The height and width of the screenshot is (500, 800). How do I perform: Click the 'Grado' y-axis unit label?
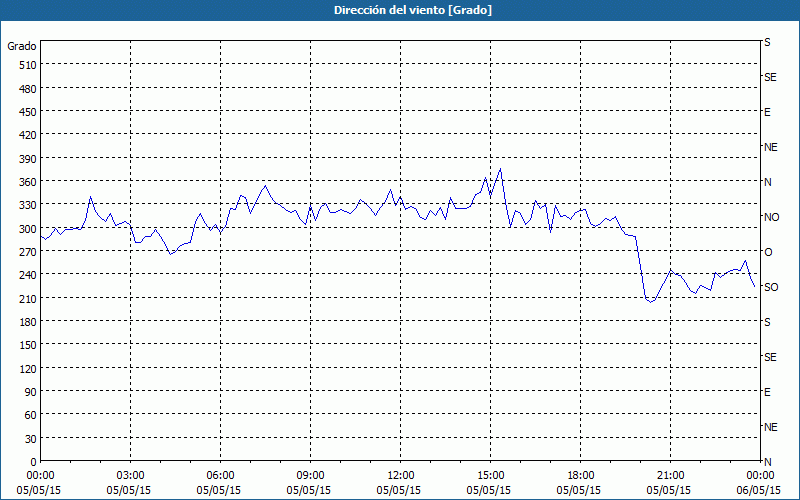pyautogui.click(x=22, y=46)
